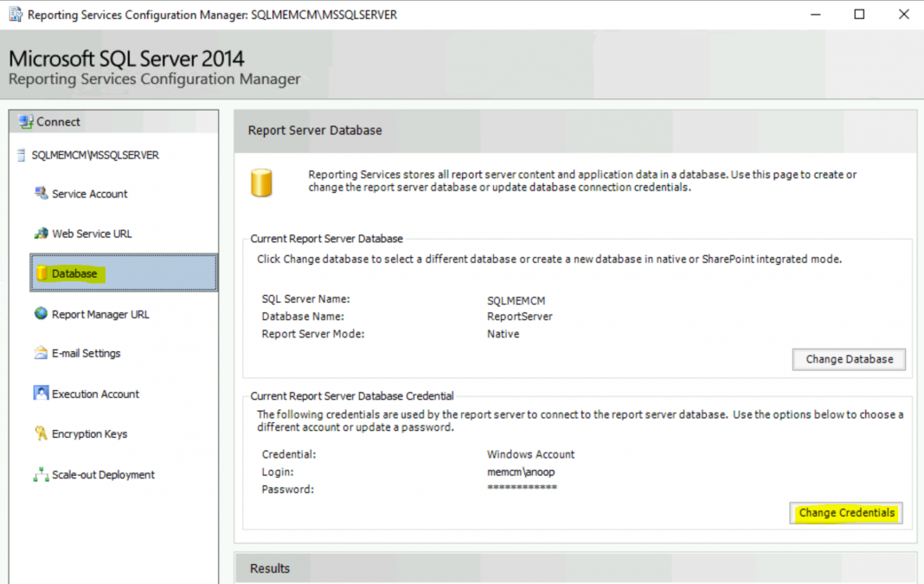Viewport: 924px width, 584px height.
Task: Open the Service Account page
Action: [90, 194]
